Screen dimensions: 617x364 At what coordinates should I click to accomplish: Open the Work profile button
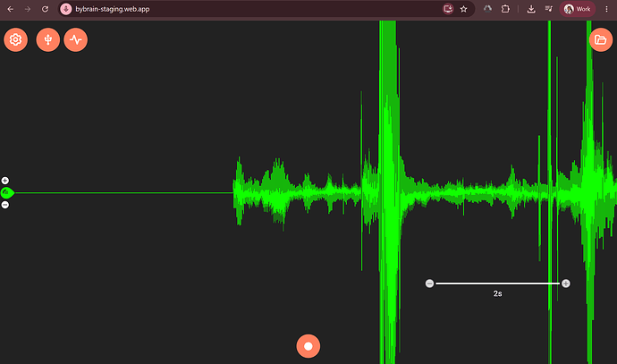[x=578, y=9]
